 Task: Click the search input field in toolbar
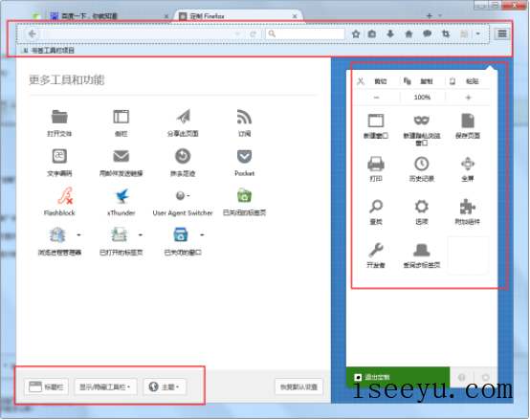click(x=305, y=33)
